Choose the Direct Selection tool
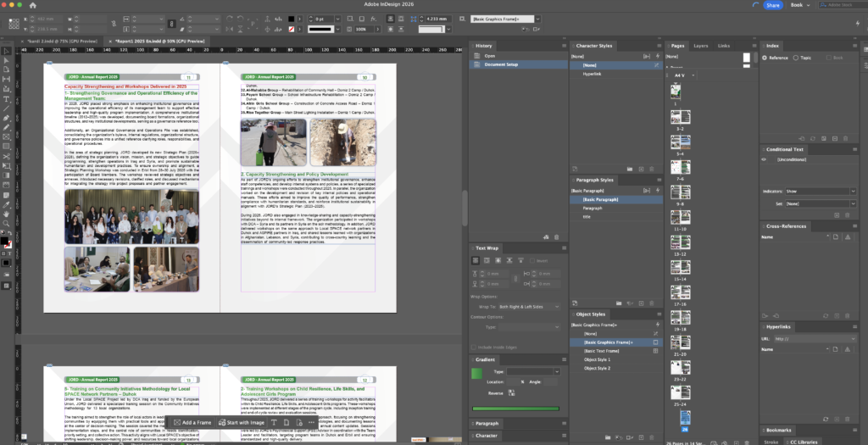The image size is (868, 445). point(6,61)
